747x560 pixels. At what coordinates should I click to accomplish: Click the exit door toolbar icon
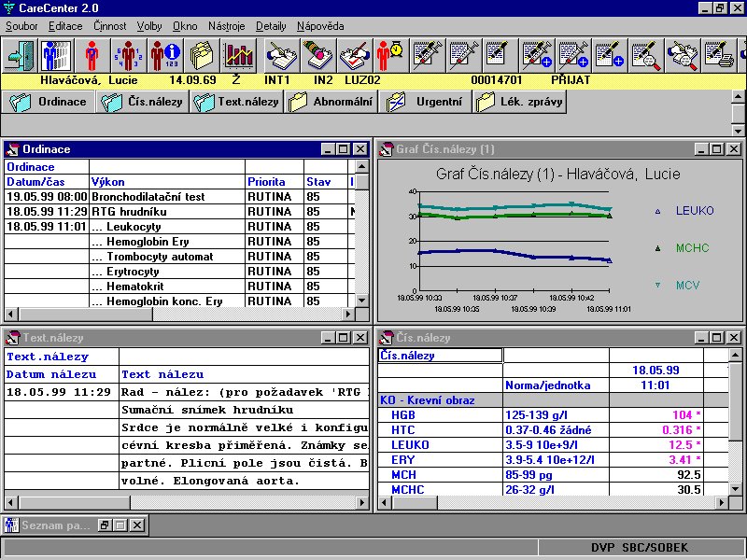click(20, 55)
